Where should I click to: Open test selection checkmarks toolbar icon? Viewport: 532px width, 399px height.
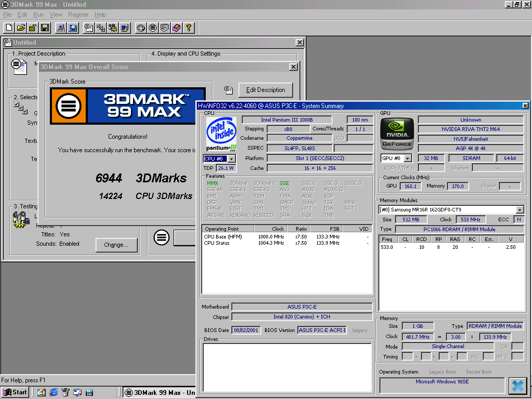click(101, 28)
